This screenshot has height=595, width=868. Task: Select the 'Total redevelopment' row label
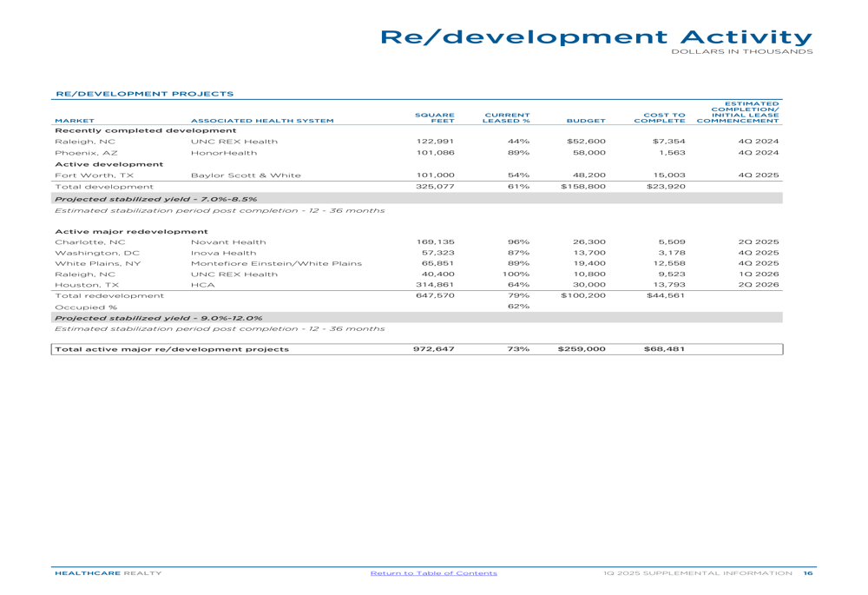109,296
